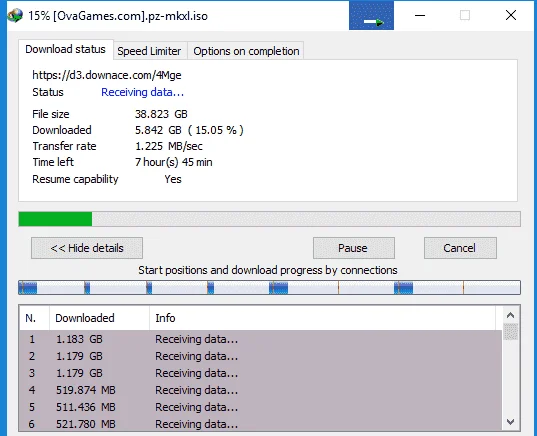The height and width of the screenshot is (436, 537).
Task: Open the Options on completion tab
Action: point(246,51)
